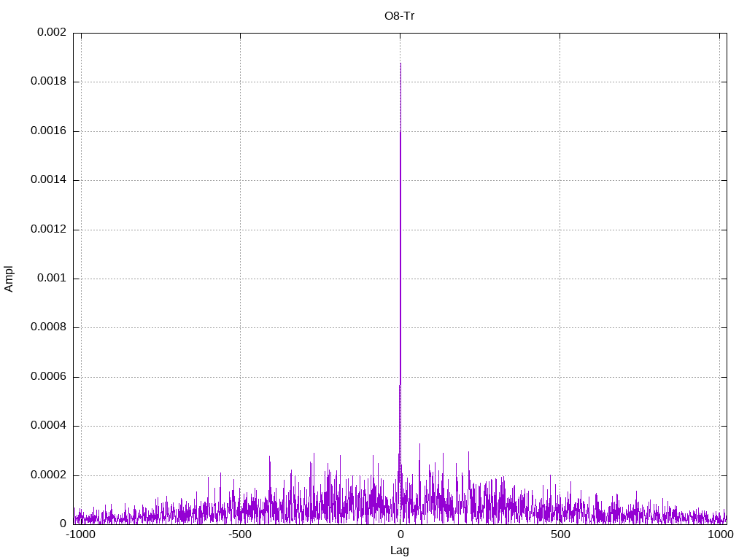Pick the 0.0004 y-axis tick label
The width and height of the screenshot is (747, 560).
(48, 426)
